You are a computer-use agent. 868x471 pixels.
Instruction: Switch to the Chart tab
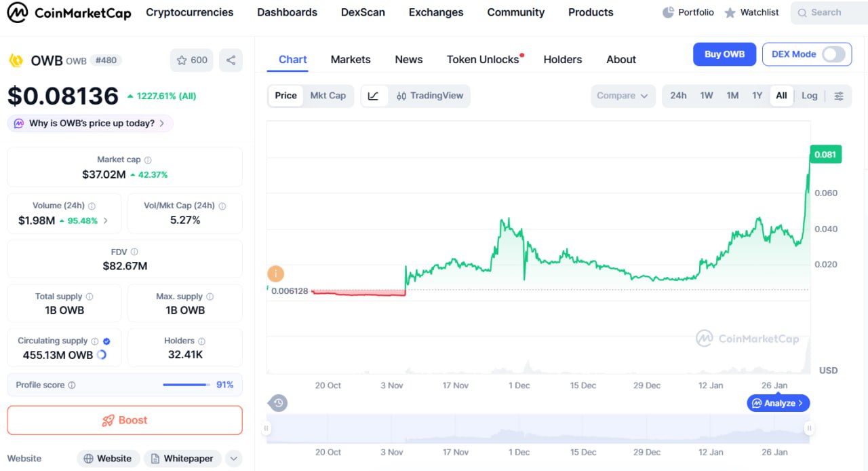[x=293, y=60]
